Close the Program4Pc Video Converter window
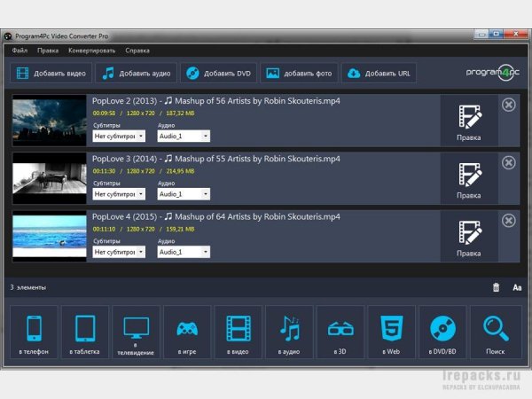This screenshot has width=532, height=399. [x=516, y=34]
